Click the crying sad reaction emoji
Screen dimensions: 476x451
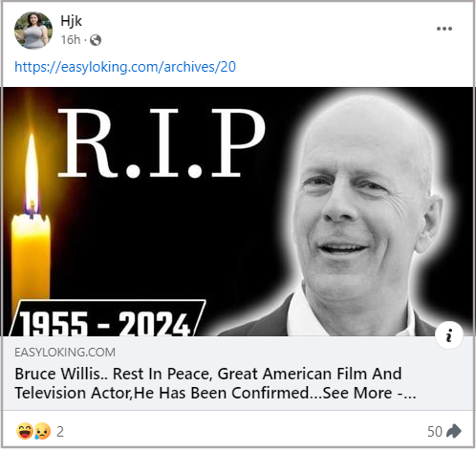pyautogui.click(x=42, y=431)
